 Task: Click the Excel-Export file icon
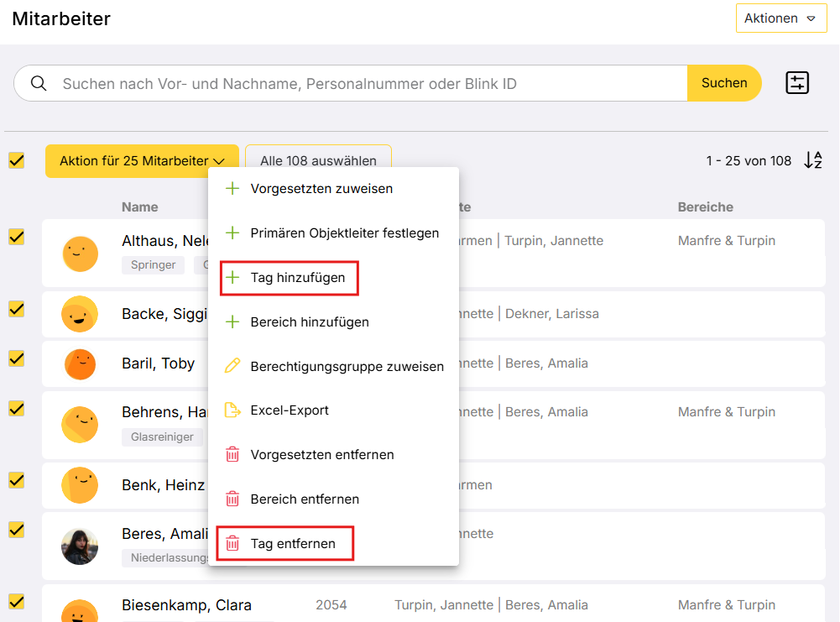[x=232, y=410]
